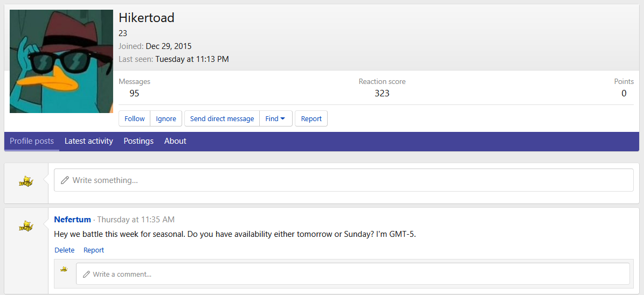Report Hikertoad's profile via Report button
The height and width of the screenshot is (295, 644).
pyautogui.click(x=311, y=119)
